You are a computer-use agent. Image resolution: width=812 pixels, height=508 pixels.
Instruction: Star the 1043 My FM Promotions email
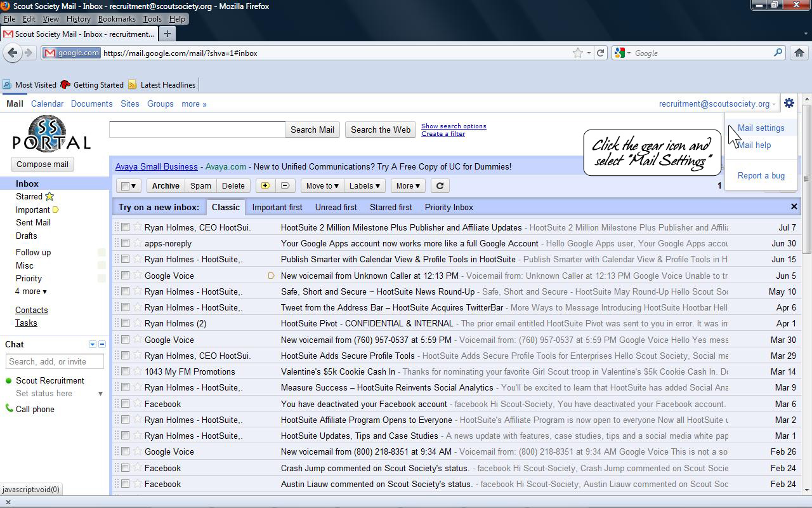click(x=137, y=371)
